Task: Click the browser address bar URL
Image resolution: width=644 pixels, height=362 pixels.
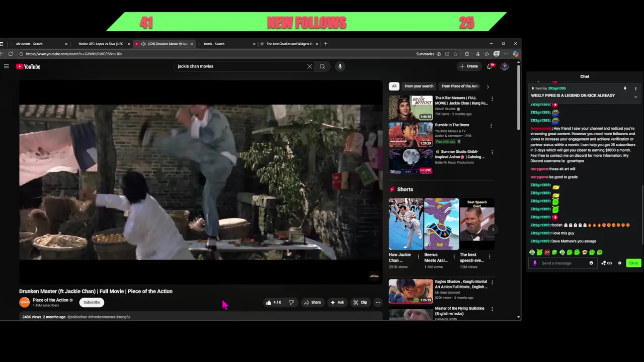Action: [73, 54]
